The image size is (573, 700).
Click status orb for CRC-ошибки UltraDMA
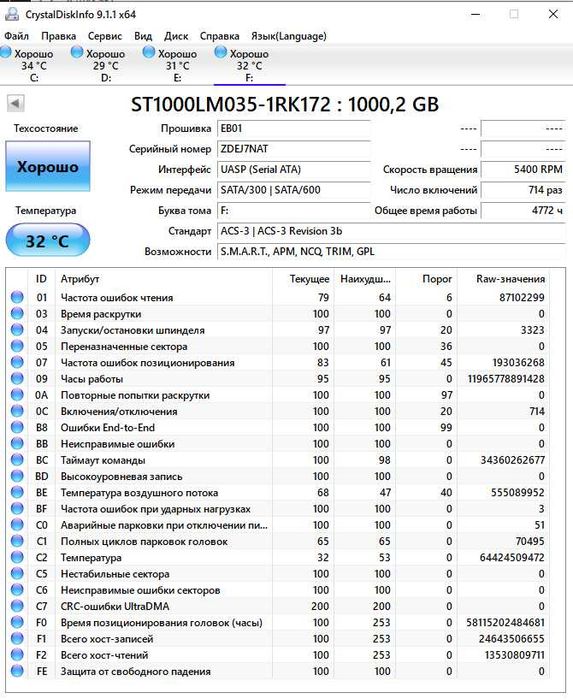pos(17,606)
